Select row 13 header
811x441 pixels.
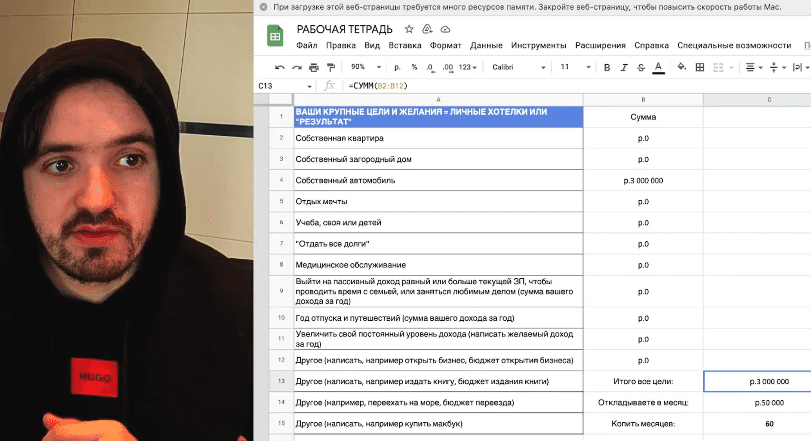point(281,381)
